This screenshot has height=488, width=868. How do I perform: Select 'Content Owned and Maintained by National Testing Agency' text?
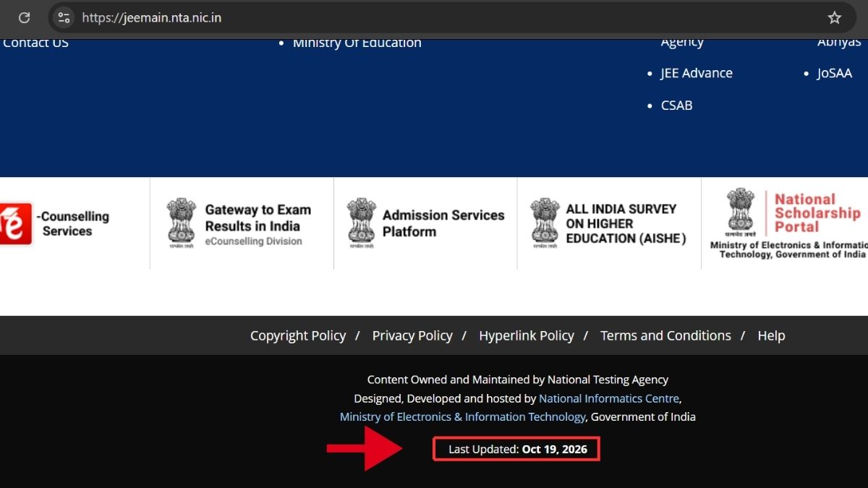pos(518,380)
